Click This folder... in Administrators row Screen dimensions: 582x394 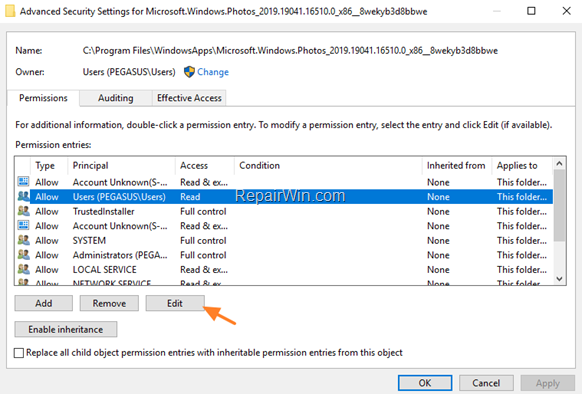[522, 255]
